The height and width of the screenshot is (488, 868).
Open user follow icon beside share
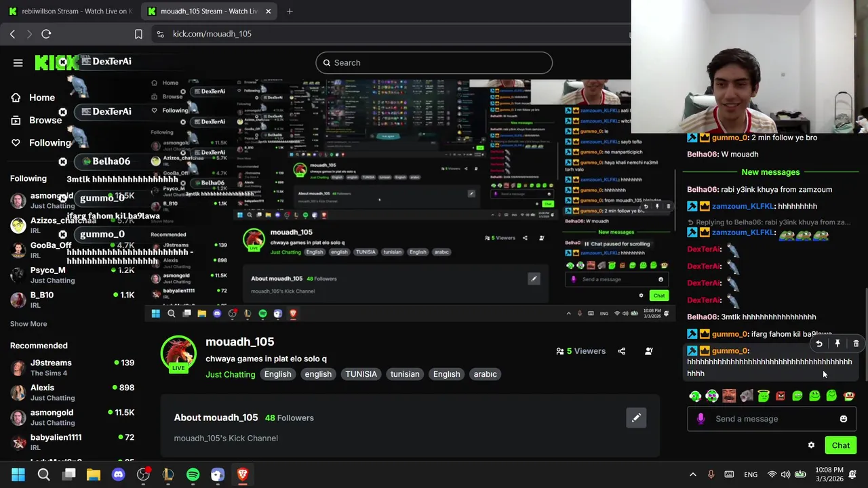tap(649, 351)
